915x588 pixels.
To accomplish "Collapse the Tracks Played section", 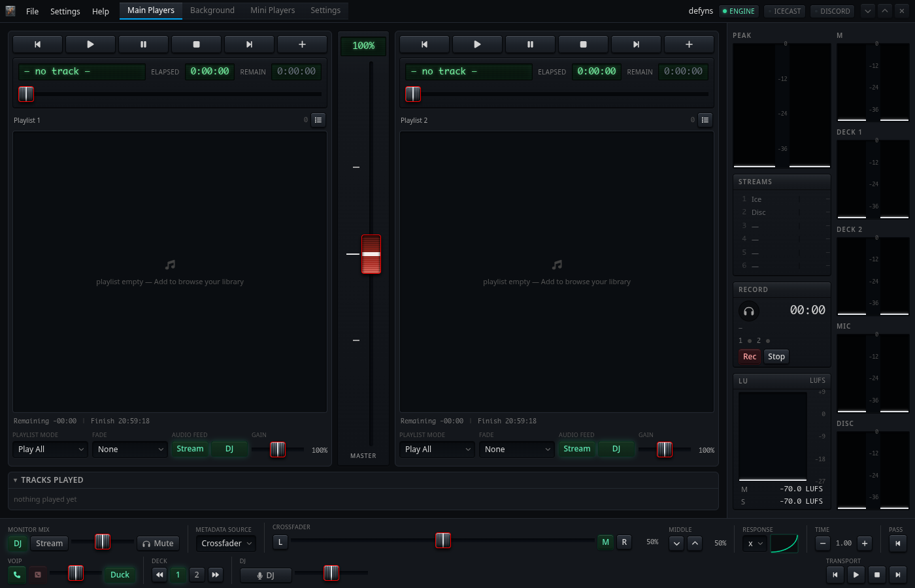I will 16,480.
